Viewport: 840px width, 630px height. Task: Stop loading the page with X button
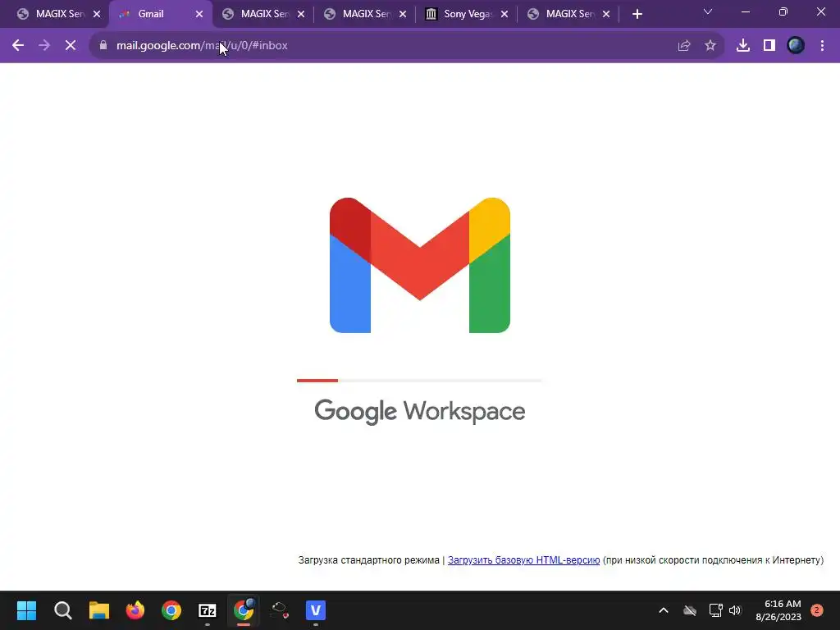pos(71,46)
